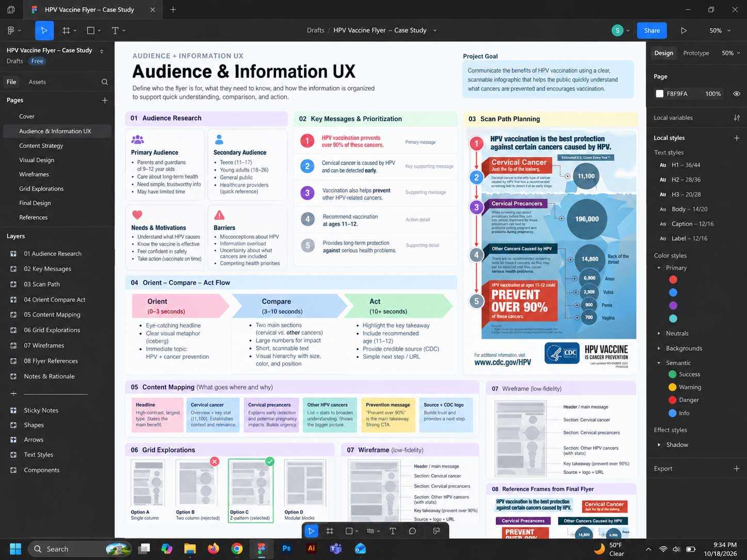Open Actions tool in bottom toolbar
This screenshot has width=747, height=560.
436,531
